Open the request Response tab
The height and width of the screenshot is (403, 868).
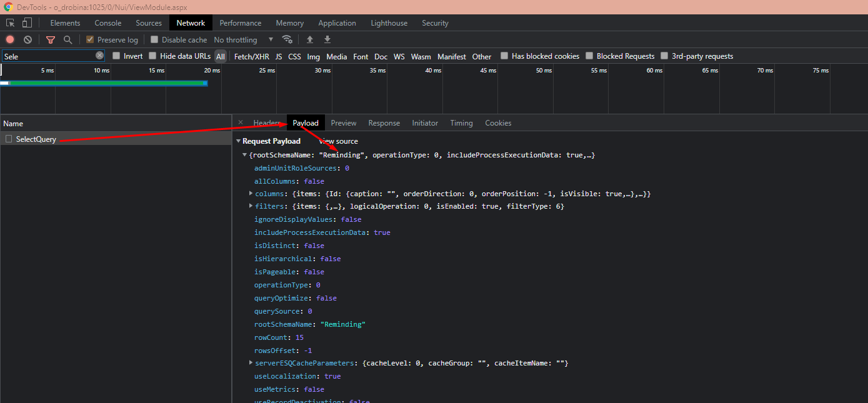[384, 123]
